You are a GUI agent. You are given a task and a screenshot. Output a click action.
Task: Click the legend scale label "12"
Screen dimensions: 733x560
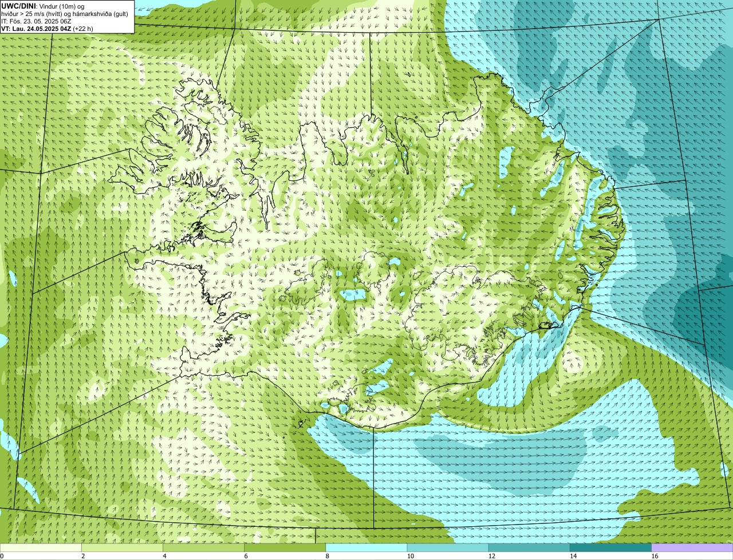point(492,556)
